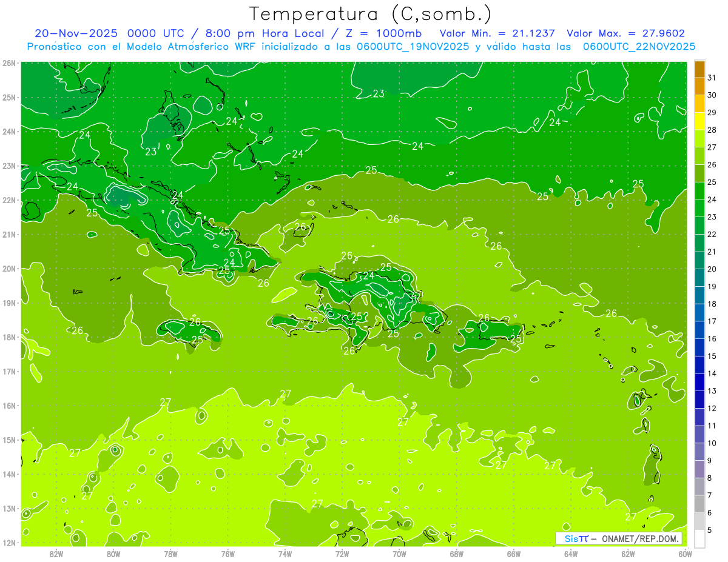Click the valid-until time '0600UTC_22NOV2025'
The image size is (728, 562).
coord(639,47)
